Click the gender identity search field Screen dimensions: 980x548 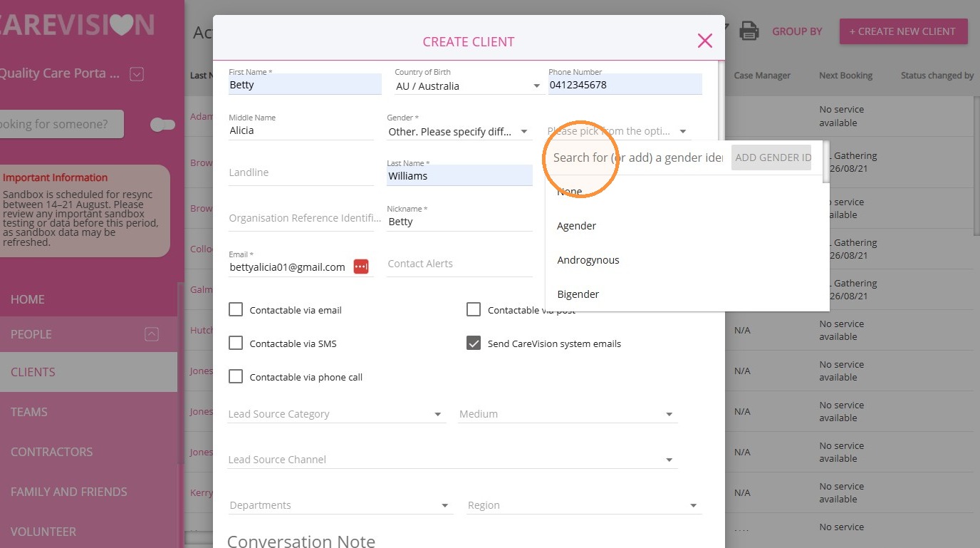pos(638,157)
